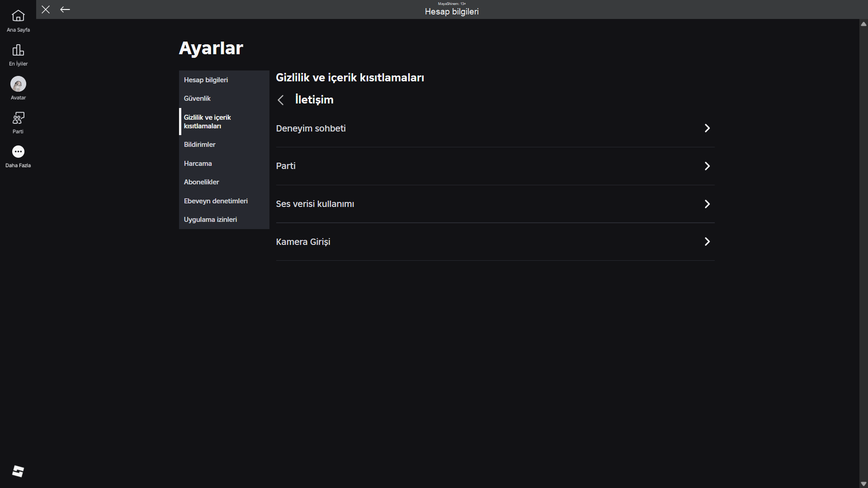Open En İyiler charts icon

click(18, 50)
